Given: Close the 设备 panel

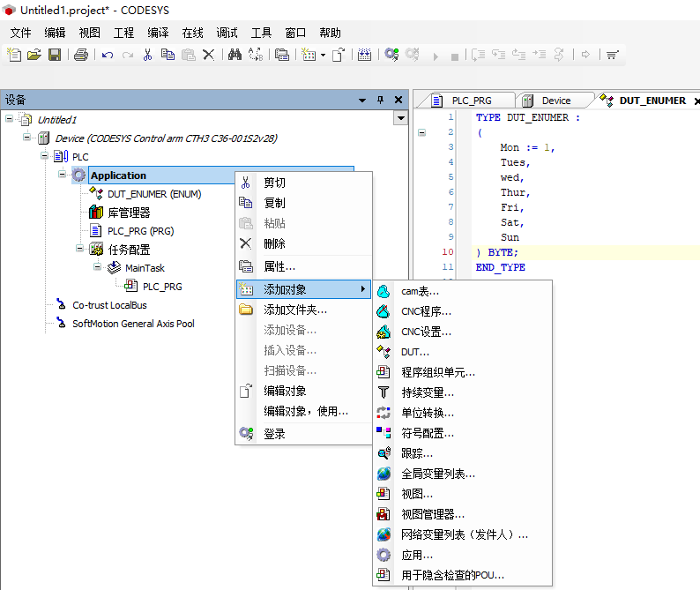Looking at the screenshot, I should click(x=398, y=100).
